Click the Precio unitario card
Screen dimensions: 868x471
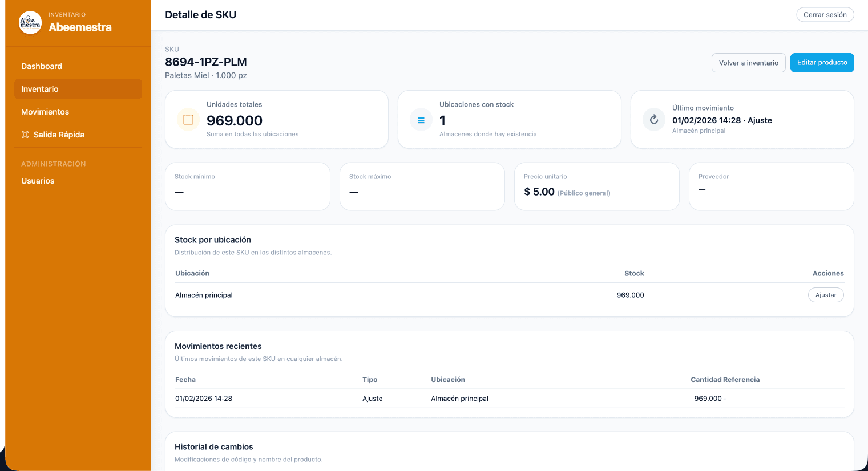(596, 186)
